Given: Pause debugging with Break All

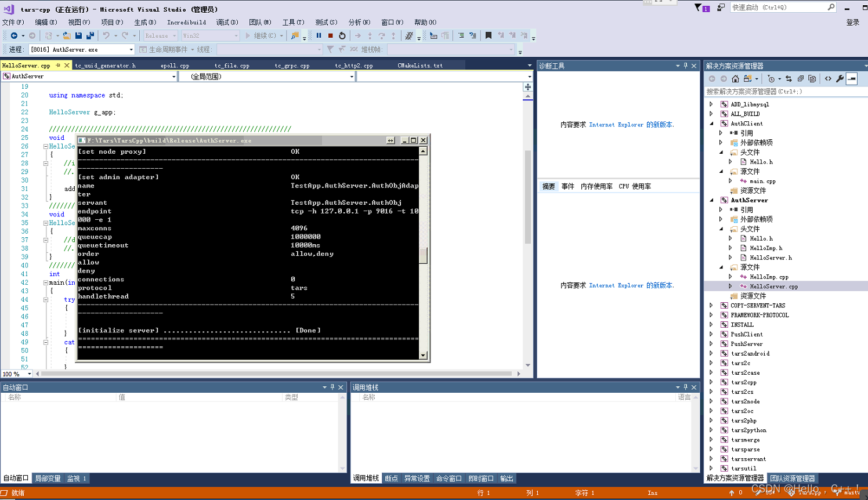Looking at the screenshot, I should [x=319, y=35].
